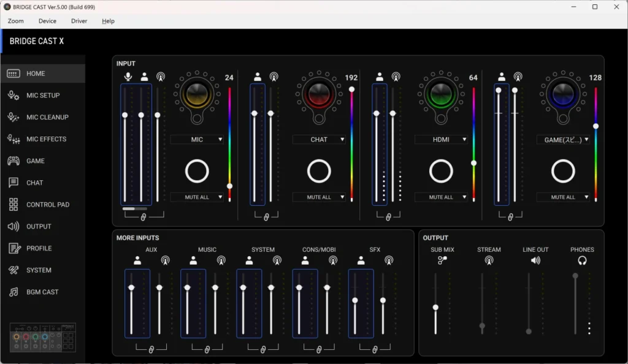The height and width of the screenshot is (364, 628).
Task: Click the blue GAME channel knob
Action: [x=563, y=94]
